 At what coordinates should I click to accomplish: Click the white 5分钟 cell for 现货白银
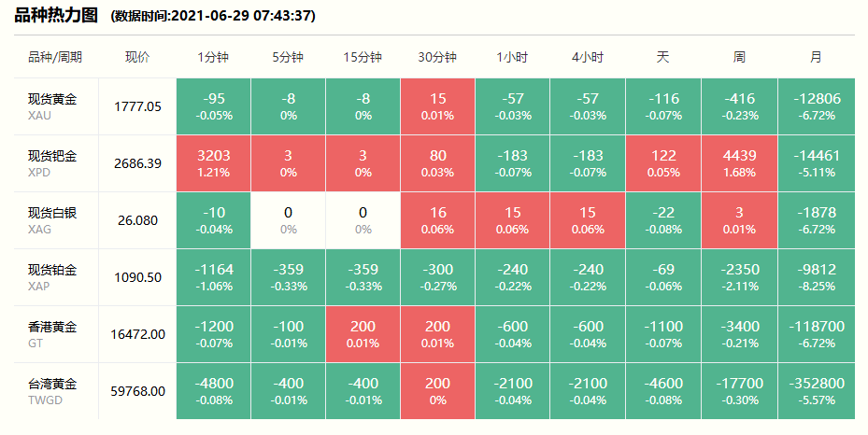[288, 220]
